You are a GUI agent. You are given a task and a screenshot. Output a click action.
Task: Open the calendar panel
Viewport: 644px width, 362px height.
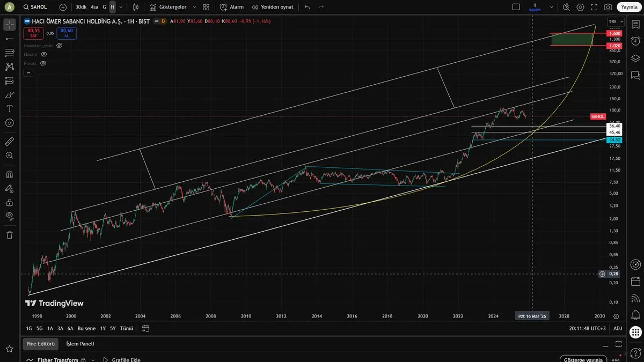click(635, 281)
